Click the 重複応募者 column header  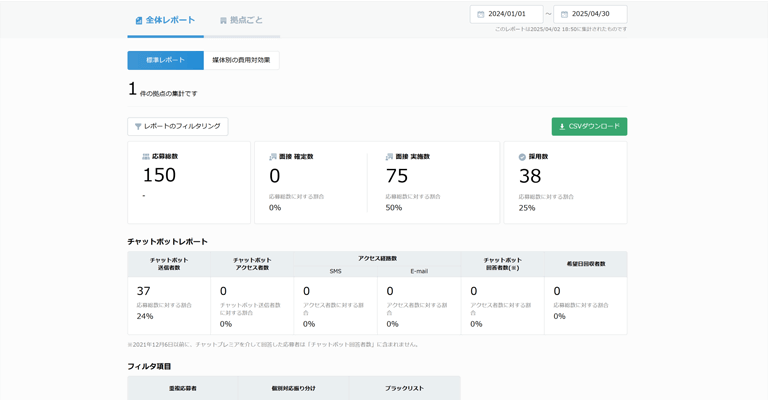183,388
